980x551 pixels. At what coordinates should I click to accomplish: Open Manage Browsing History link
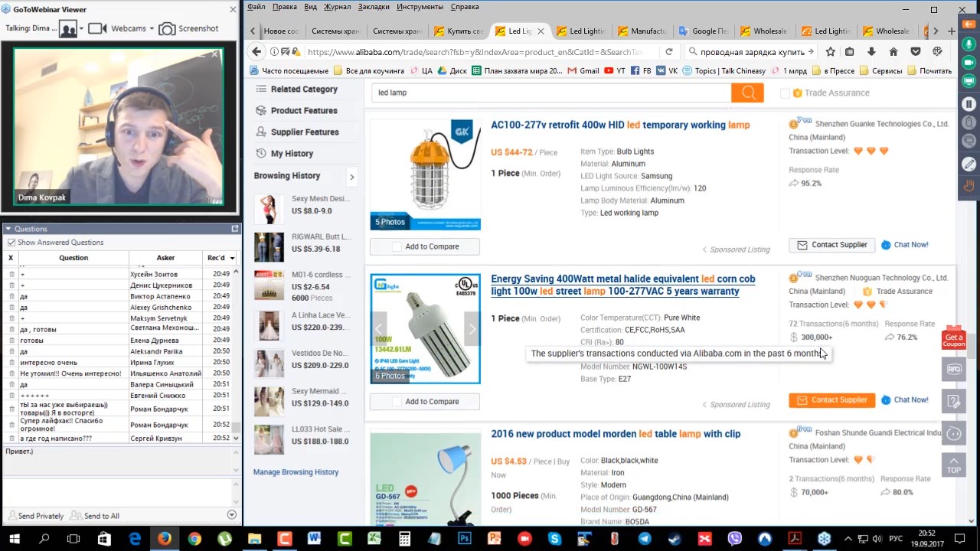(x=296, y=472)
